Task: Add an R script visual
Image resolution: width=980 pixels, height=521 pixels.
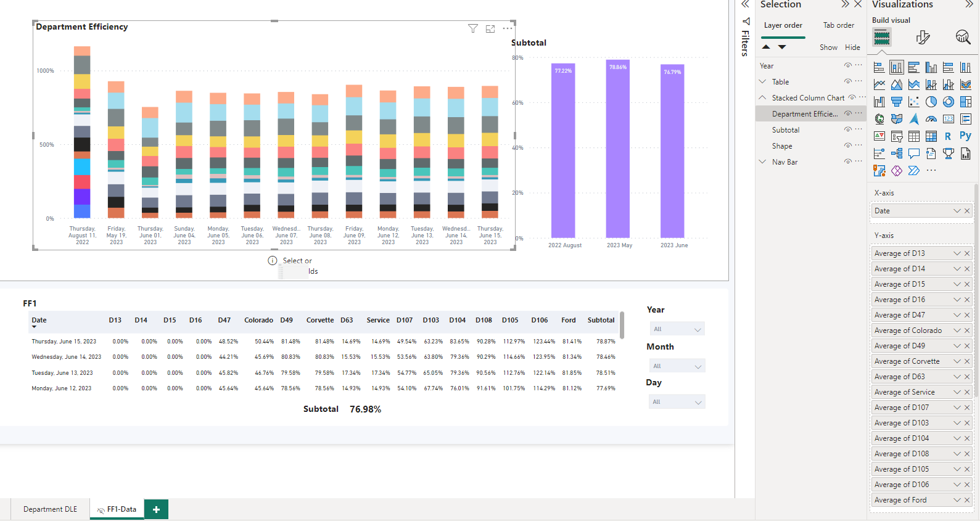Action: (x=948, y=136)
